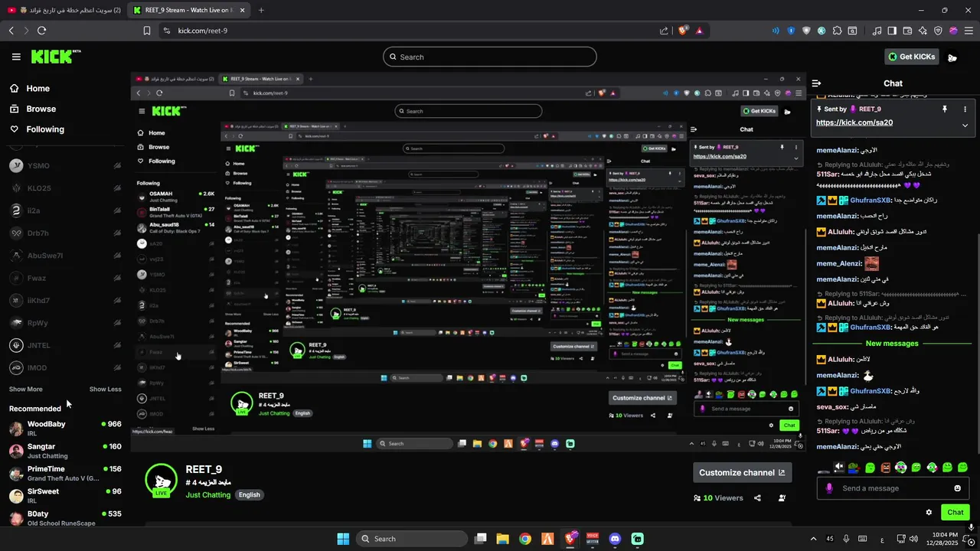Viewport: 980px width, 551px height.
Task: Open Sangtar recommended channel
Action: [x=64, y=450]
